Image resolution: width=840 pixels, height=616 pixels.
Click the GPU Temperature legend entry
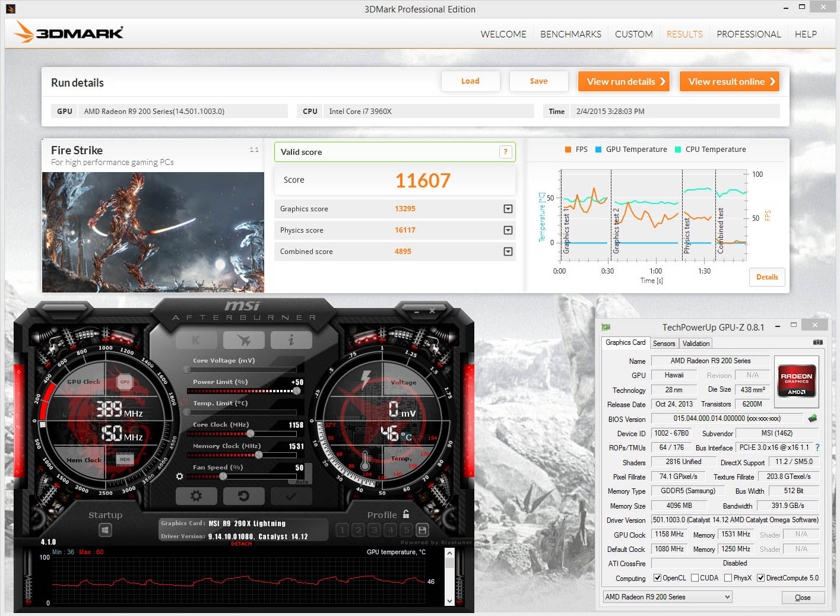(631, 150)
